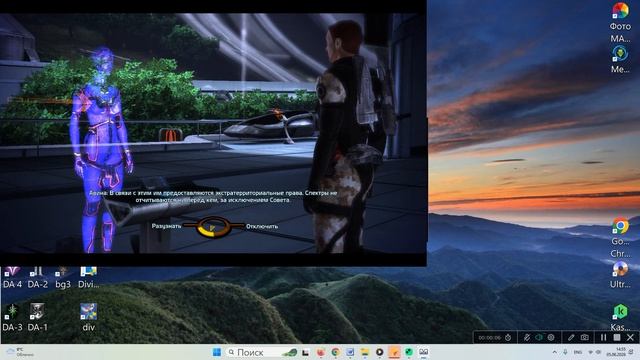Take a screenshot with recorder camera icon
640x360 pixels.
(x=585, y=338)
